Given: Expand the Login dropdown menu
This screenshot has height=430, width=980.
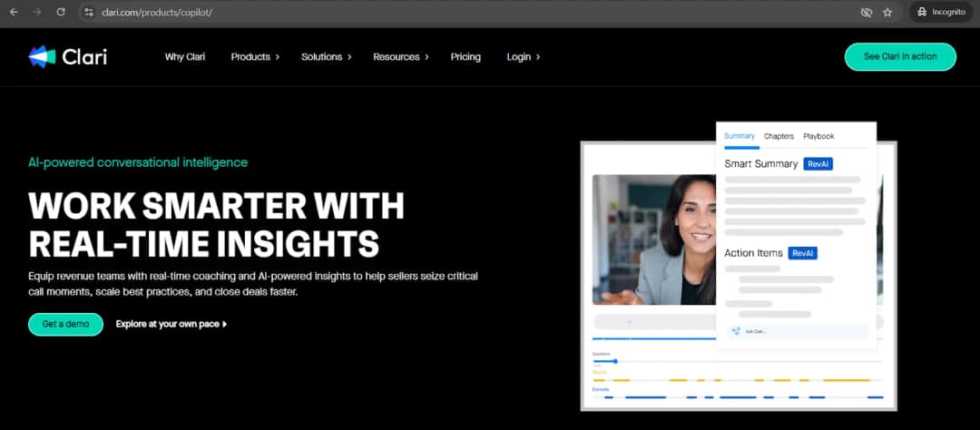Looking at the screenshot, I should [524, 57].
